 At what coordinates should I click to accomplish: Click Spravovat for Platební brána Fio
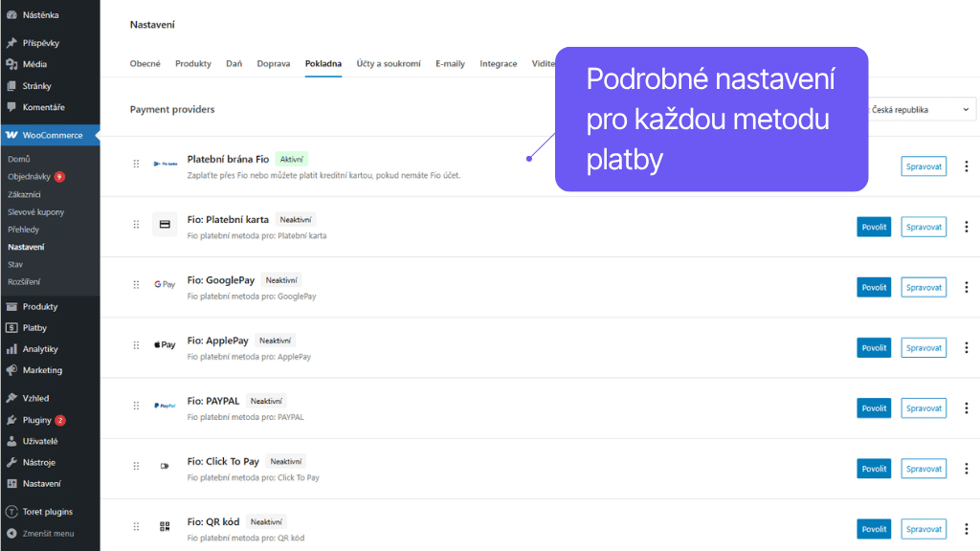[x=924, y=166]
